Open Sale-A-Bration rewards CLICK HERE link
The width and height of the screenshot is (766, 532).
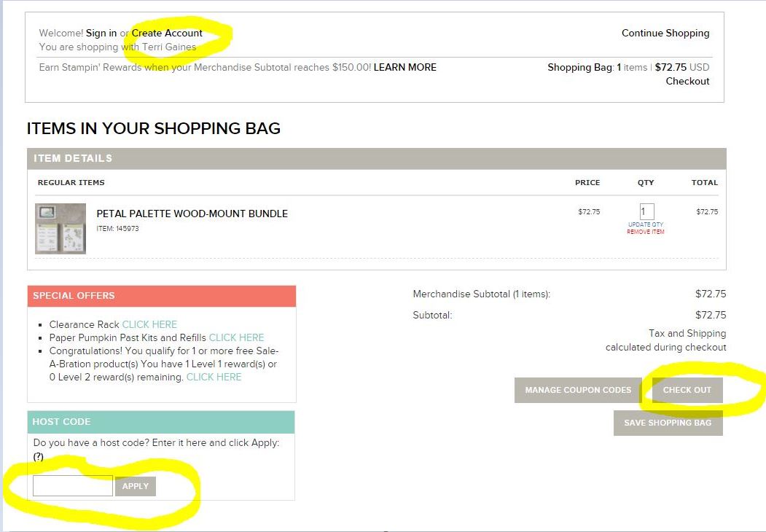tap(214, 377)
